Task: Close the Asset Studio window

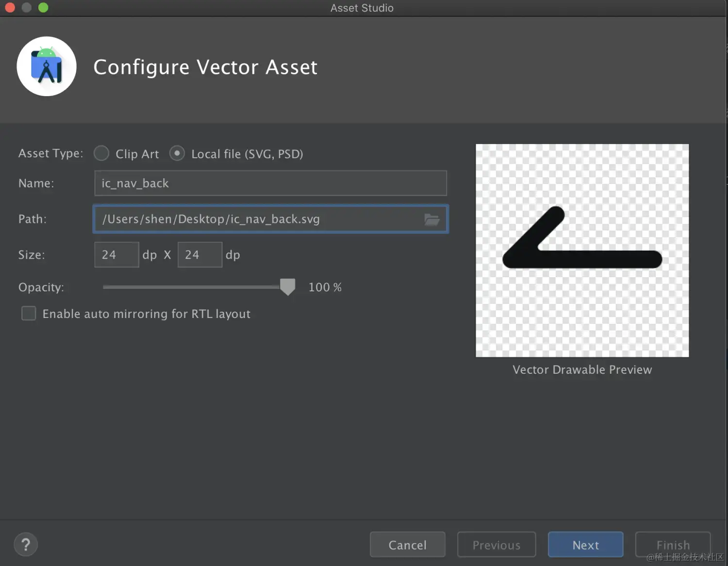Action: click(x=10, y=7)
